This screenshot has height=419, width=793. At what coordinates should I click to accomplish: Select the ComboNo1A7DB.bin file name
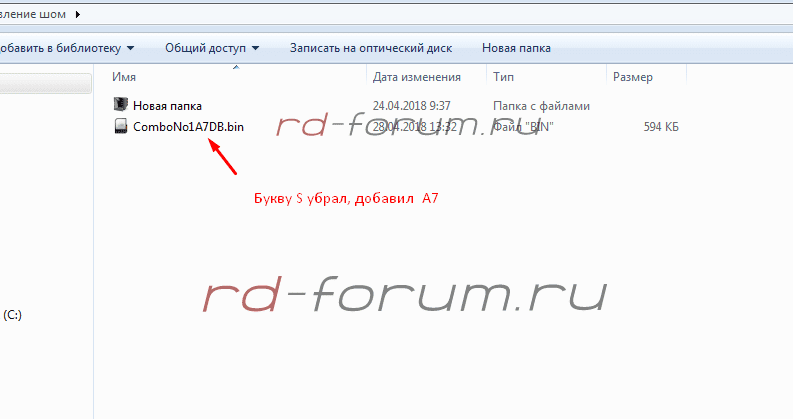coord(188,127)
